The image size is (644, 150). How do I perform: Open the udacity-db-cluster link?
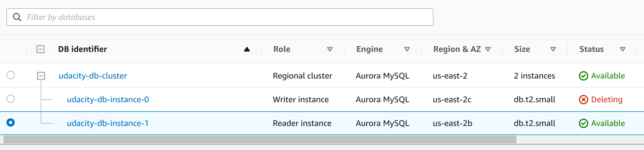[x=93, y=76]
